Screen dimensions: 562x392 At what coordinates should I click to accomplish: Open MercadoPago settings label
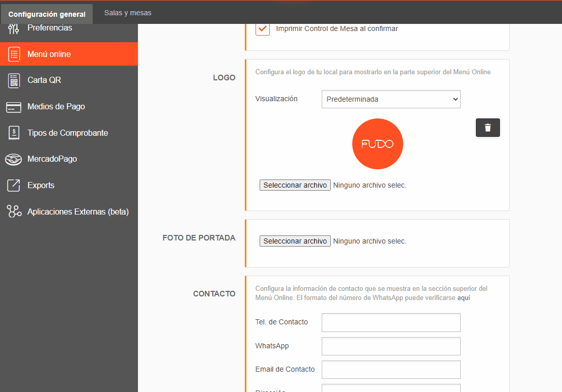point(52,159)
